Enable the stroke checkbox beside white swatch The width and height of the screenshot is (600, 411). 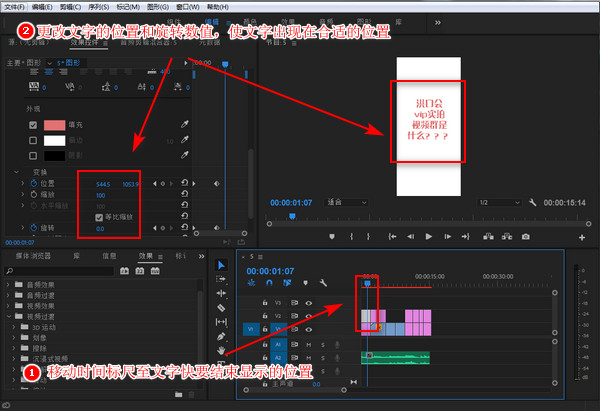pos(33,140)
